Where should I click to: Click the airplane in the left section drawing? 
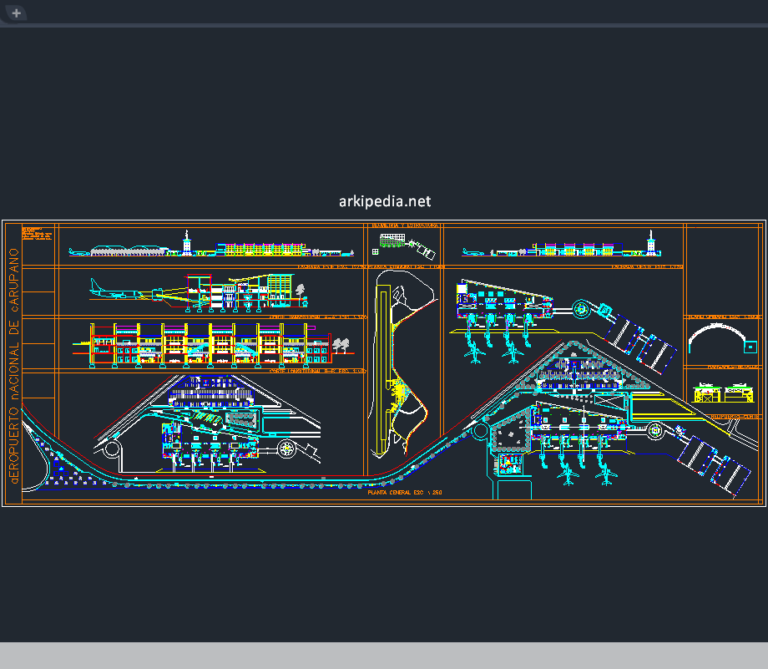pos(114,292)
